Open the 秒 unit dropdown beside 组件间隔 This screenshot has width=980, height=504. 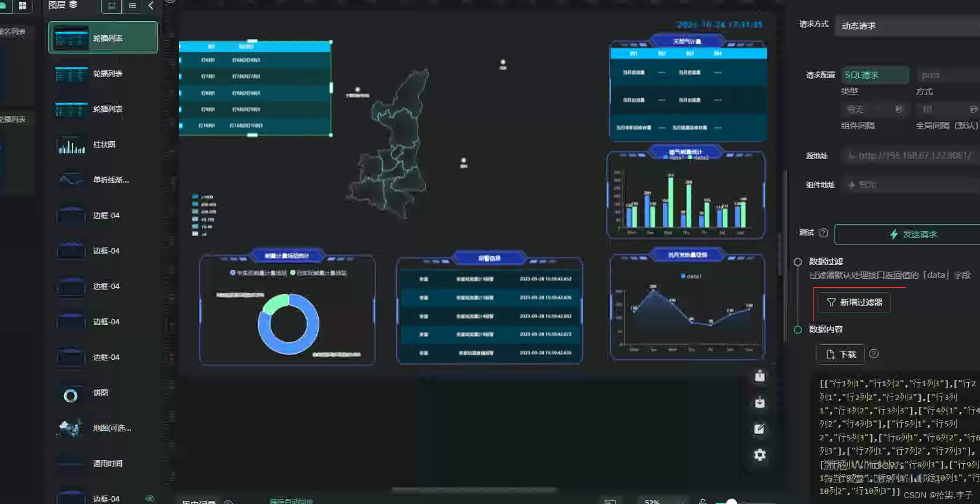(x=899, y=109)
